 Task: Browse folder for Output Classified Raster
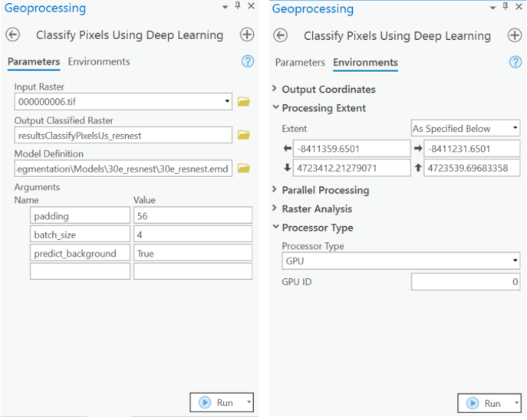tap(244, 135)
